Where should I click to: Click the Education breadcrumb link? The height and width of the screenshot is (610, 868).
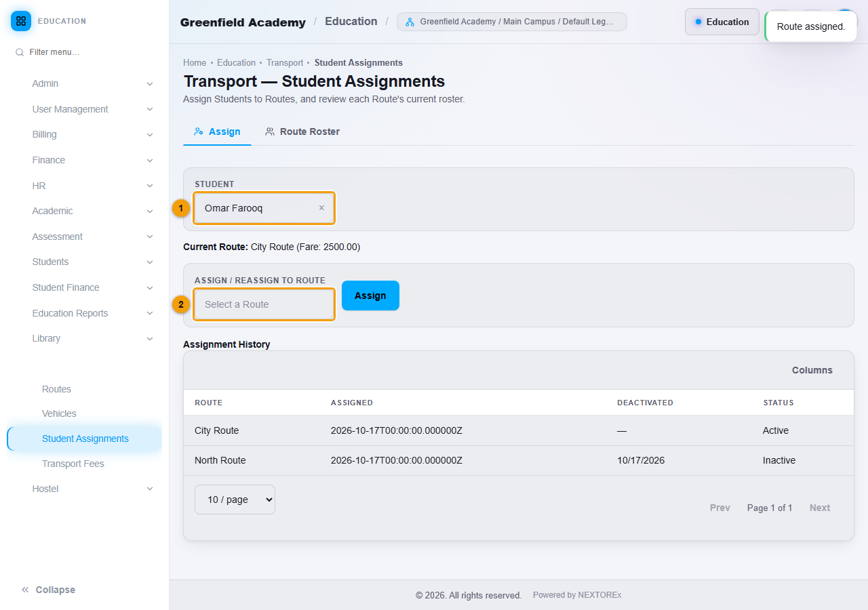click(x=236, y=62)
